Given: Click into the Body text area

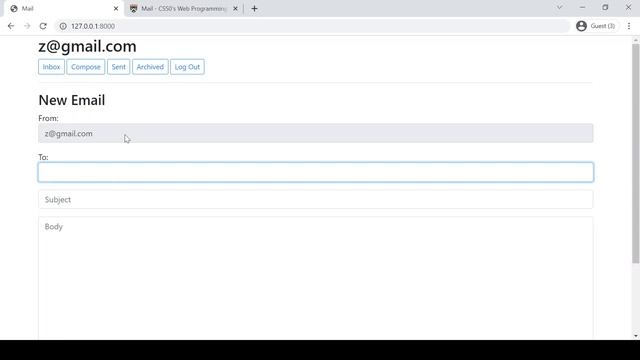Looking at the screenshot, I should (x=316, y=278).
